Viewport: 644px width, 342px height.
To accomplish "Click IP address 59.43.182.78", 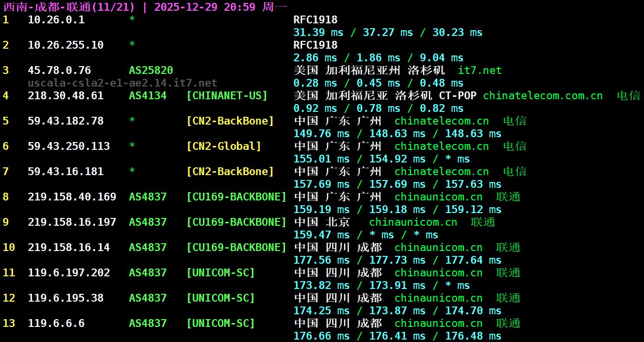I will click(x=66, y=121).
